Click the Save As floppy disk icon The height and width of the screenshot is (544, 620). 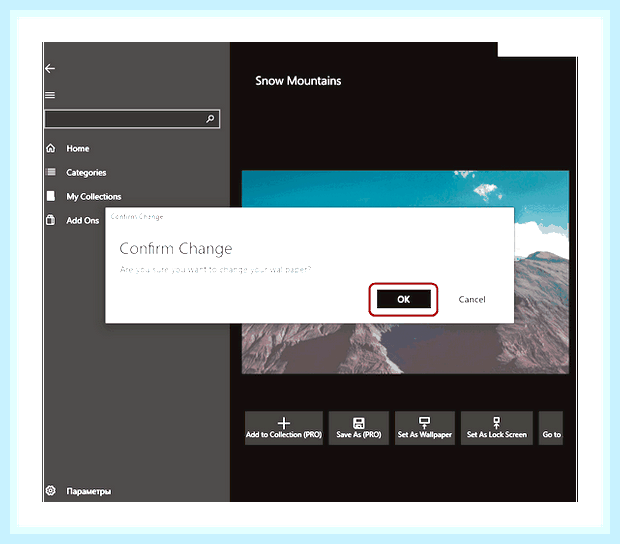359,423
